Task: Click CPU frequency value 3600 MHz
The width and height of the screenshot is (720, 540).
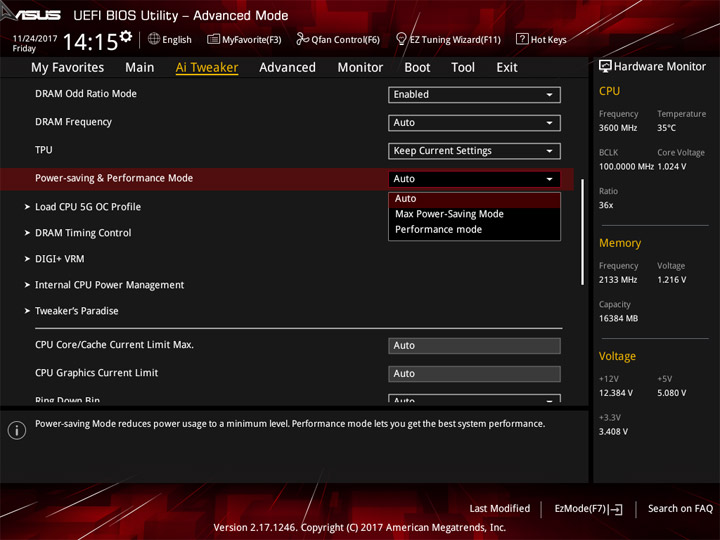Action: click(x=618, y=128)
